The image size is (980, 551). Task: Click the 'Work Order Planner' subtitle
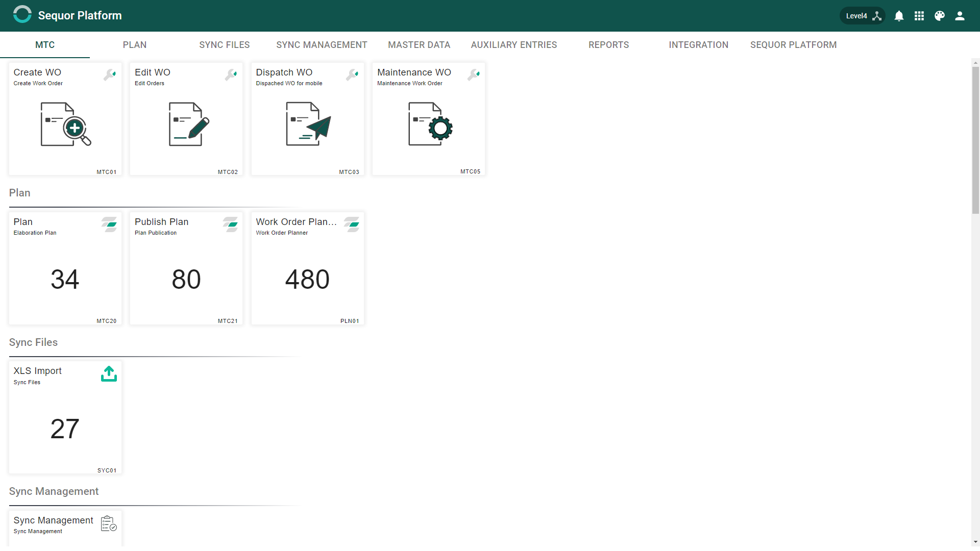(282, 233)
